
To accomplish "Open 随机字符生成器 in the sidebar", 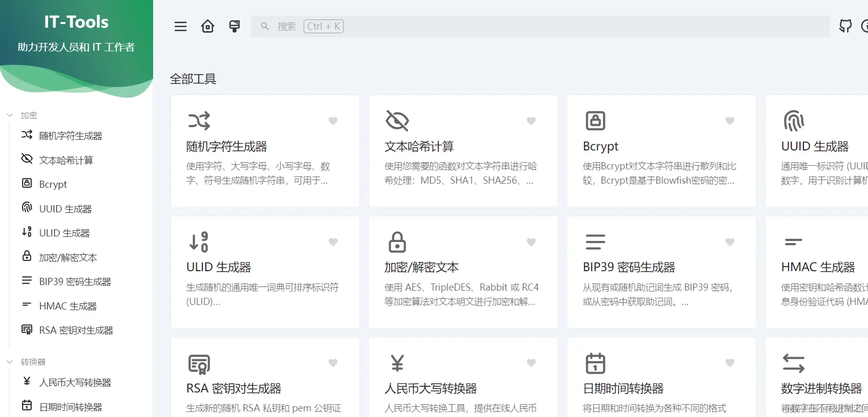I will click(x=71, y=136).
